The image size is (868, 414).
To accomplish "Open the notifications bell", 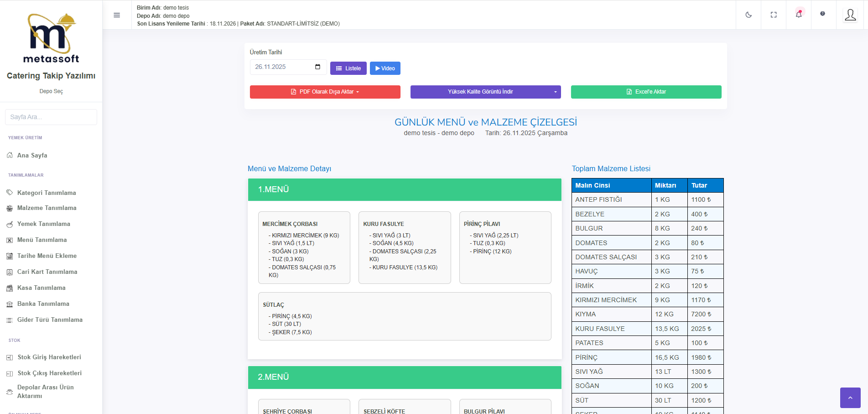I will [799, 15].
